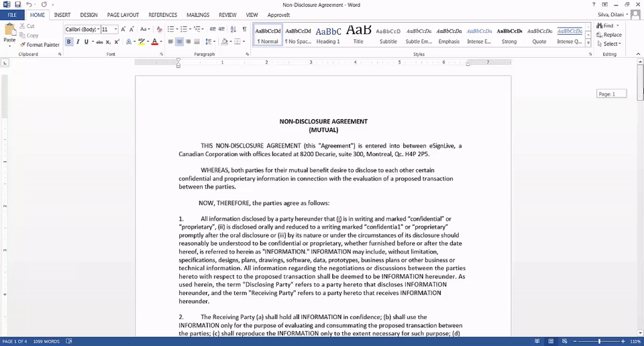Toggle Show/Hide paragraph marks
This screenshot has height=346, width=644.
click(244, 29)
